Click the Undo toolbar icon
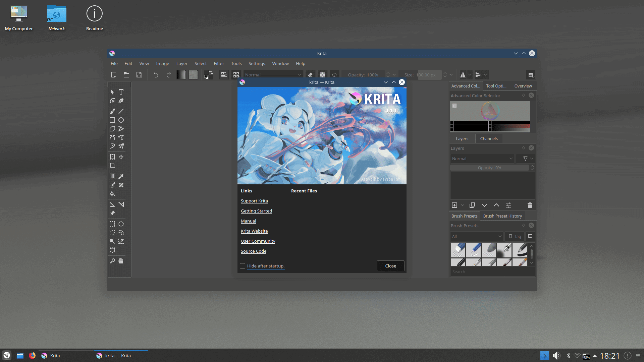Viewport: 644px width, 362px height. 156,75
